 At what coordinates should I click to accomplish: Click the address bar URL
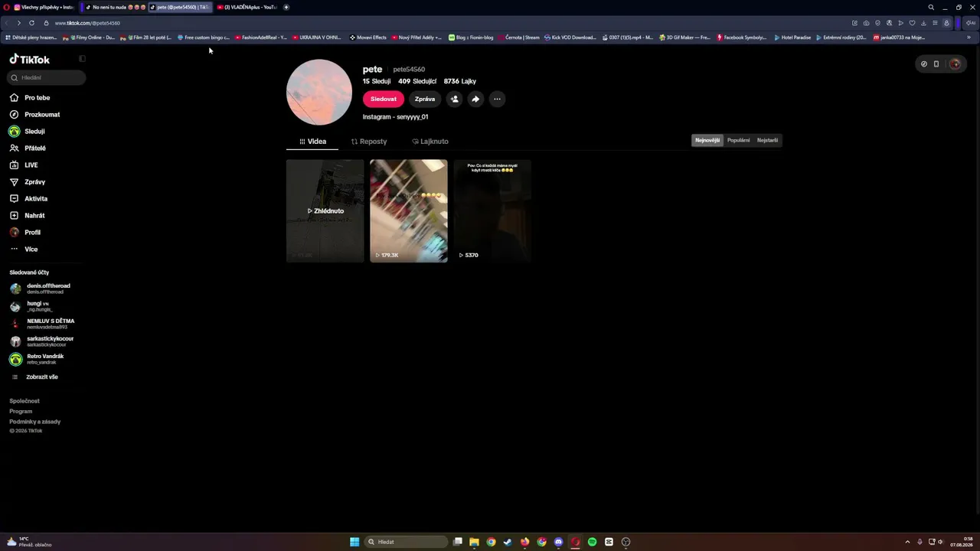click(x=87, y=23)
